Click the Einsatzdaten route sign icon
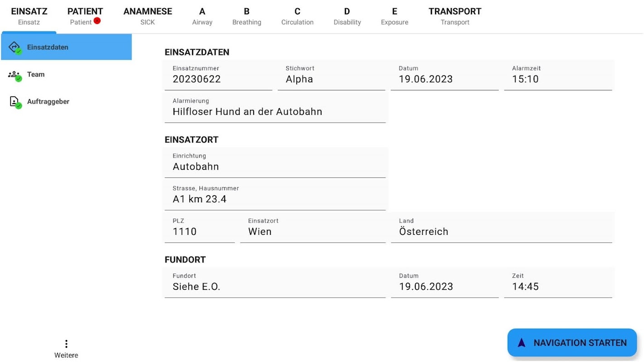This screenshot has height=362, width=644. point(14,47)
